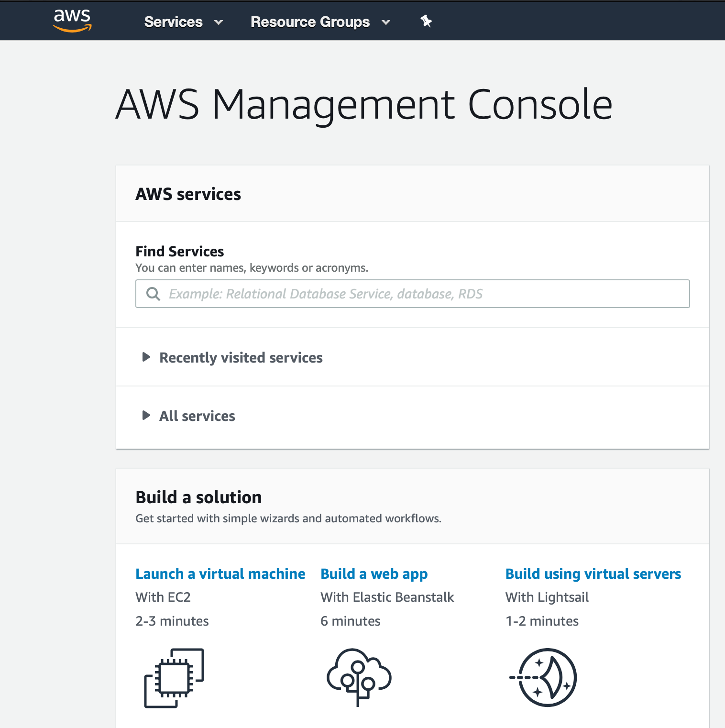Click the AWS logo in the navigation bar
Screen dimensions: 725x728
(72, 21)
